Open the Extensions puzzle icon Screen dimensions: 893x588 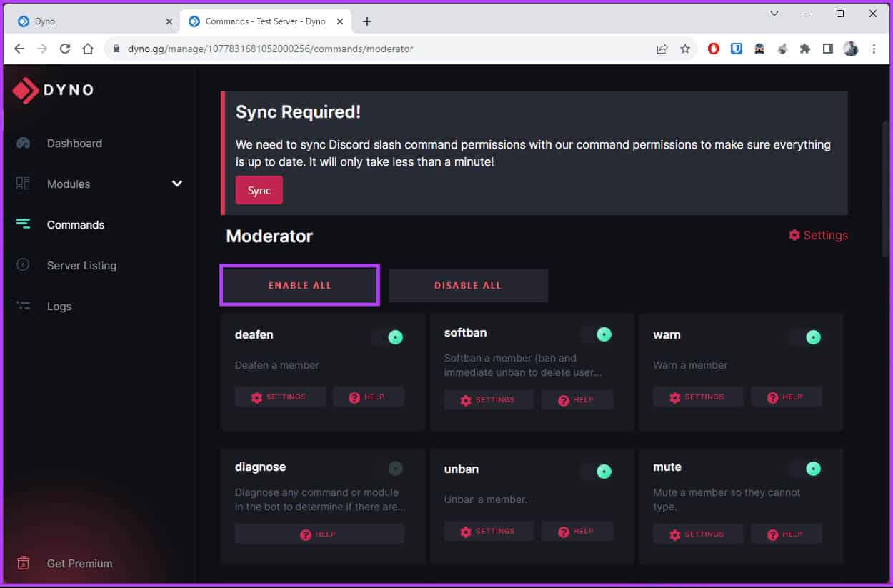pos(805,49)
